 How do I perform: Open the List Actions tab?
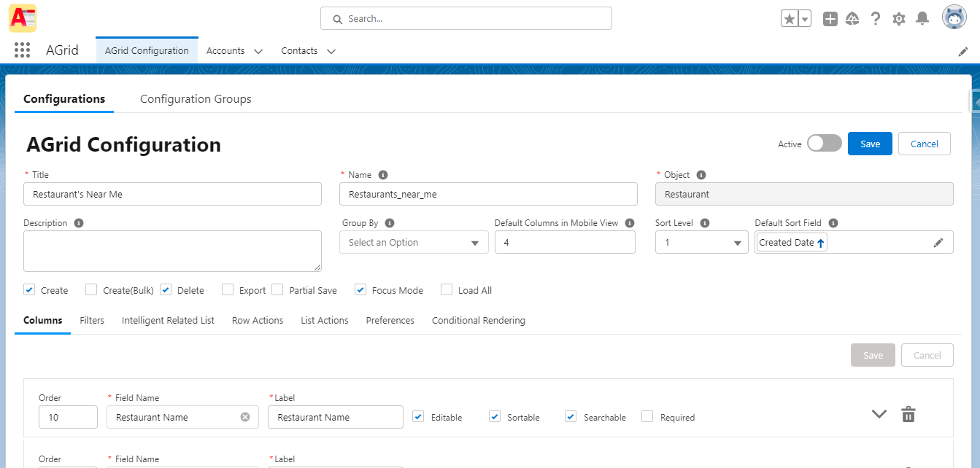tap(325, 320)
